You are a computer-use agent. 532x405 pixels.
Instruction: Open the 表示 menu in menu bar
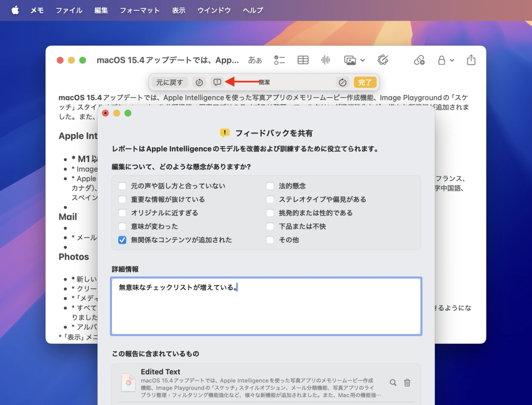coord(179,10)
